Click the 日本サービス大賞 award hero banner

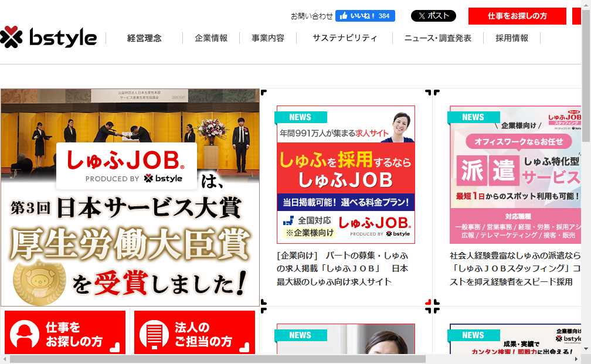click(130, 198)
